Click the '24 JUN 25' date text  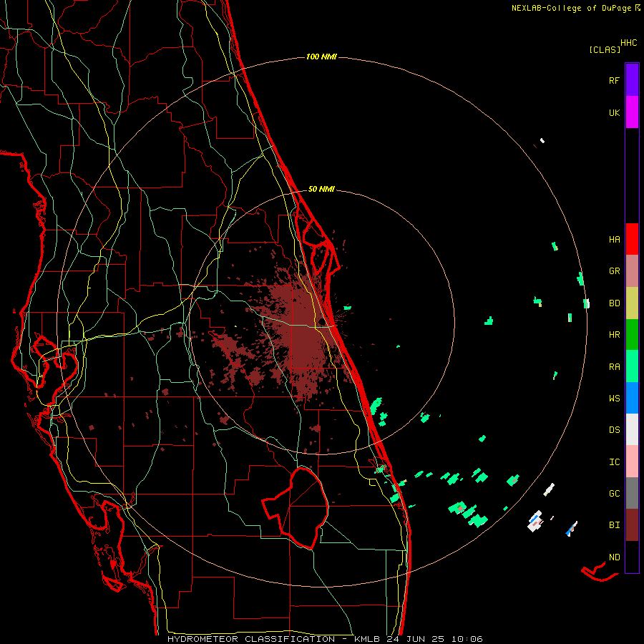pos(415,639)
